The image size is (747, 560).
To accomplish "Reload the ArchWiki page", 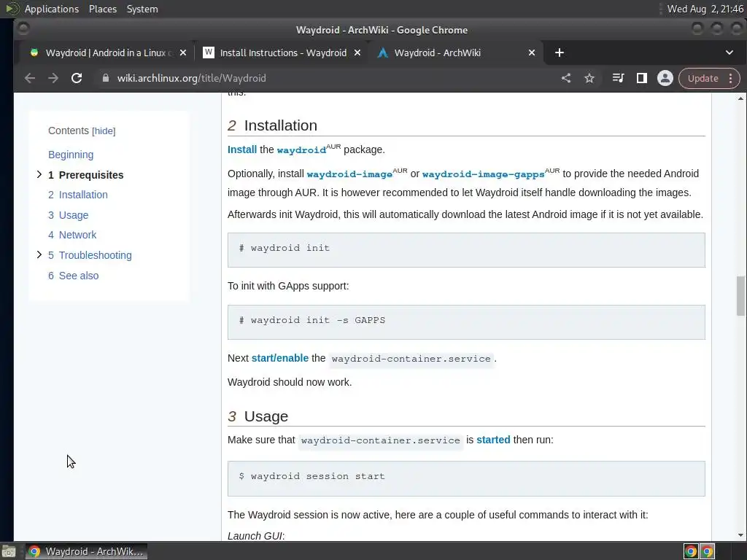I will 77,78.
